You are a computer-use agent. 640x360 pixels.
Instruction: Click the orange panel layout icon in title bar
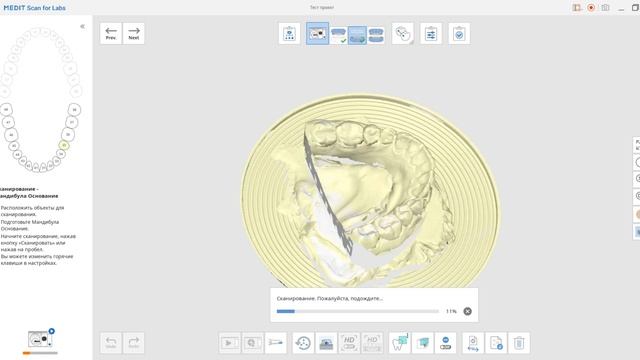tap(576, 8)
